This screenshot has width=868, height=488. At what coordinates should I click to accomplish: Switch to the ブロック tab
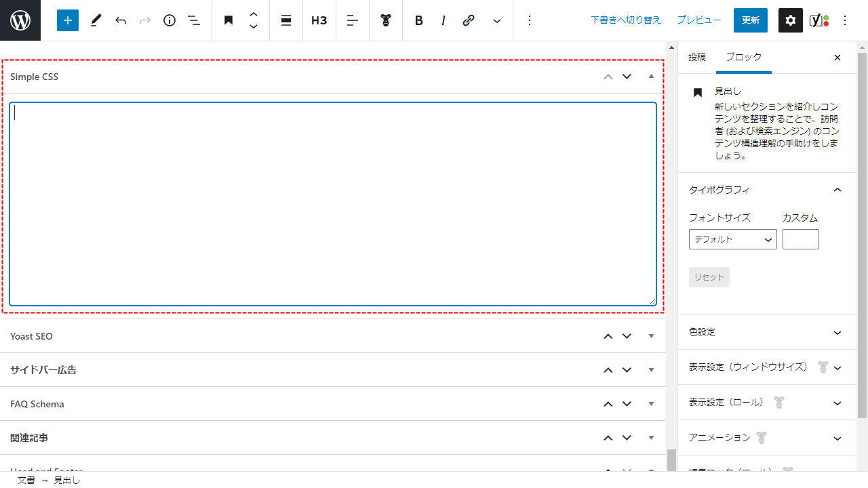click(744, 58)
